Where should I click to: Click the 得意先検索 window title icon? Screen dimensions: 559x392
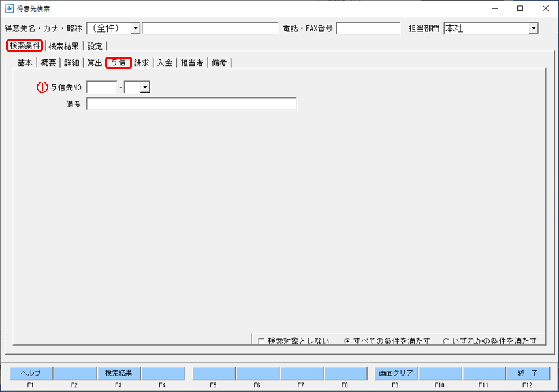click(9, 8)
